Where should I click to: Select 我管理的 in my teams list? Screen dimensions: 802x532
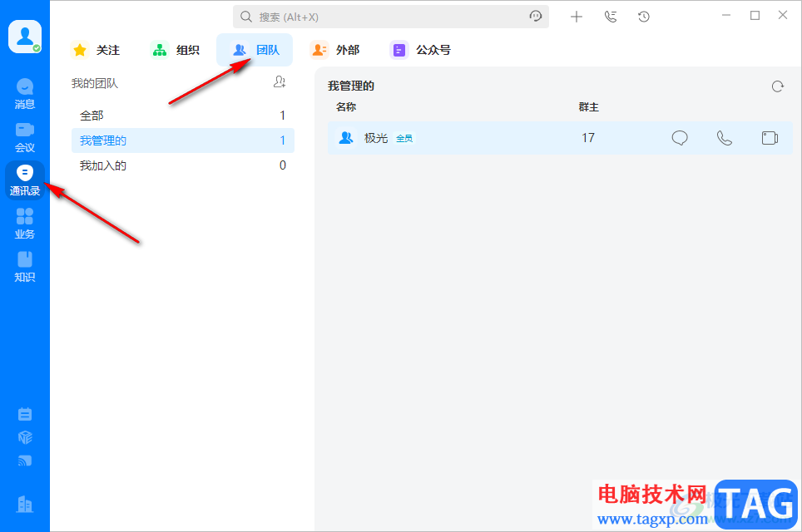pos(182,140)
